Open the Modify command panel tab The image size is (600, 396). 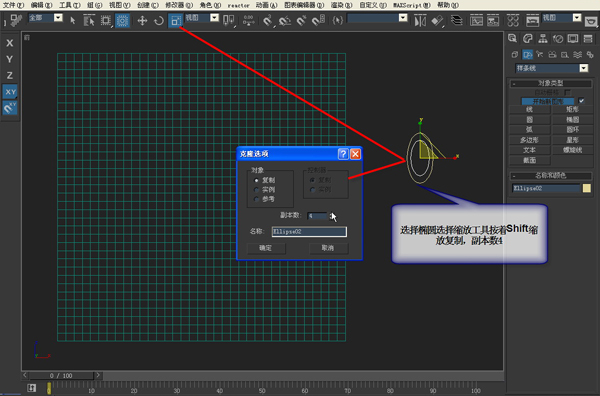coord(528,38)
